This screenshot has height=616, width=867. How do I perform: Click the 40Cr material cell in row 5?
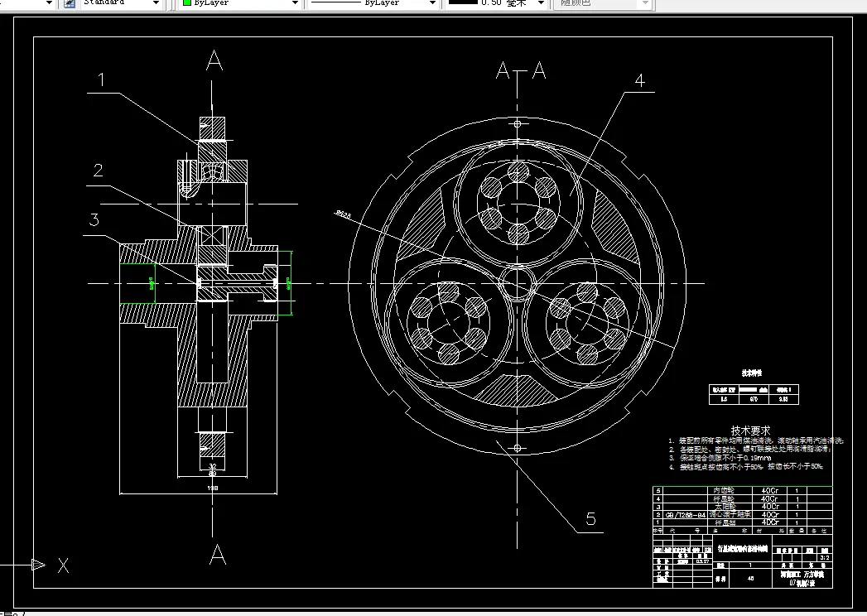pos(769,490)
